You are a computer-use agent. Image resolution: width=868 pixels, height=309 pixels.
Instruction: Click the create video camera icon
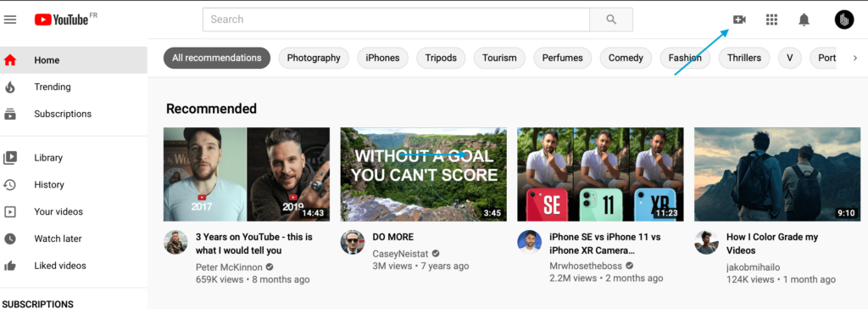click(x=739, y=20)
